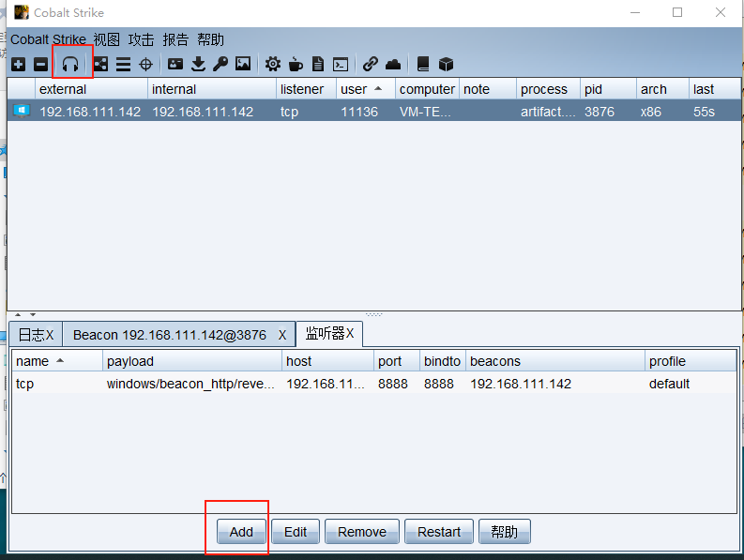
Task: Click the disconnect minus icon
Action: 40,64
